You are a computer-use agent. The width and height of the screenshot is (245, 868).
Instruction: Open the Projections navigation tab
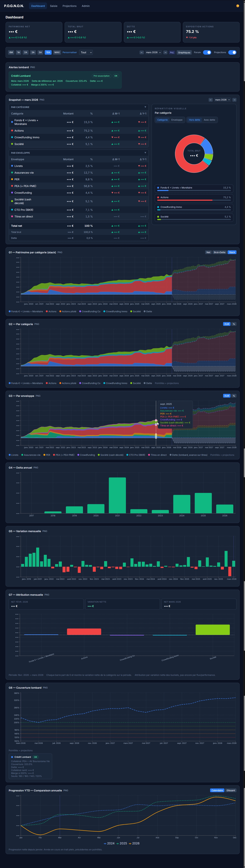pos(69,6)
